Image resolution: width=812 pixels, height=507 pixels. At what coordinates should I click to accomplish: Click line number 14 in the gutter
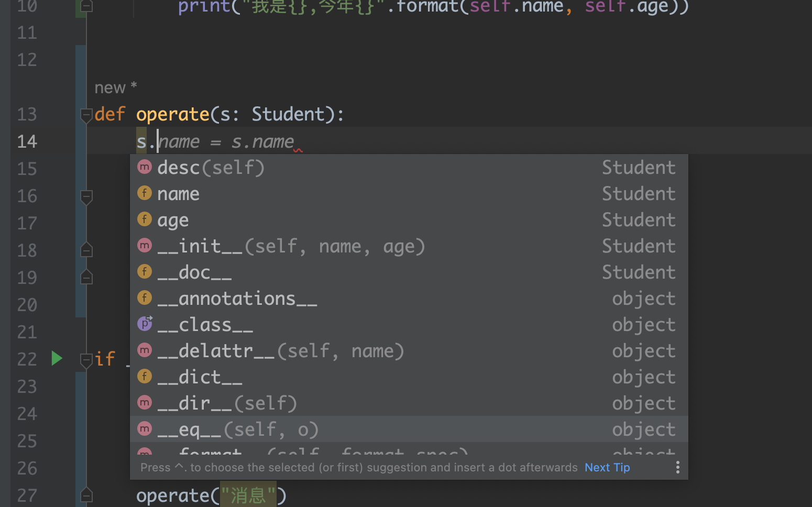(27, 141)
